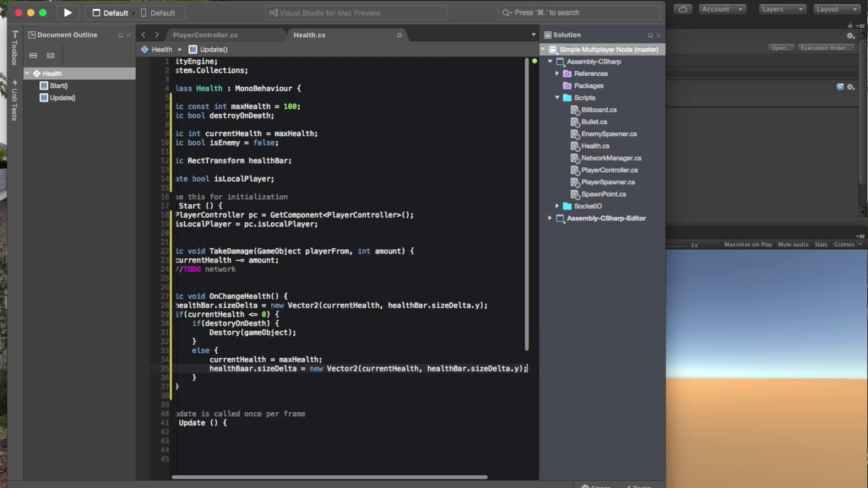Switch to the Health.cs tab
This screenshot has height=488, width=868.
pos(309,35)
